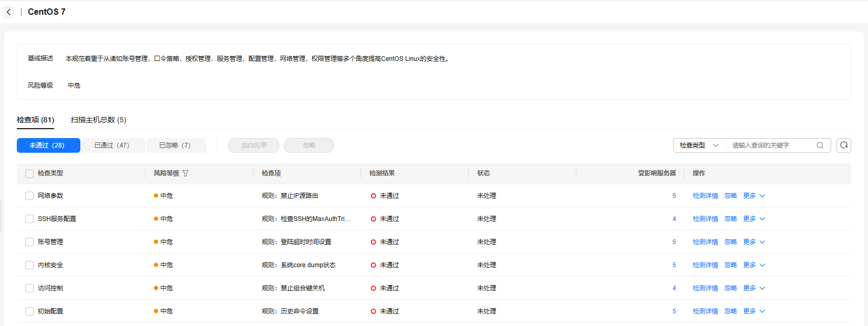Click 忽略 in the 初始配置 row

[x=730, y=311]
